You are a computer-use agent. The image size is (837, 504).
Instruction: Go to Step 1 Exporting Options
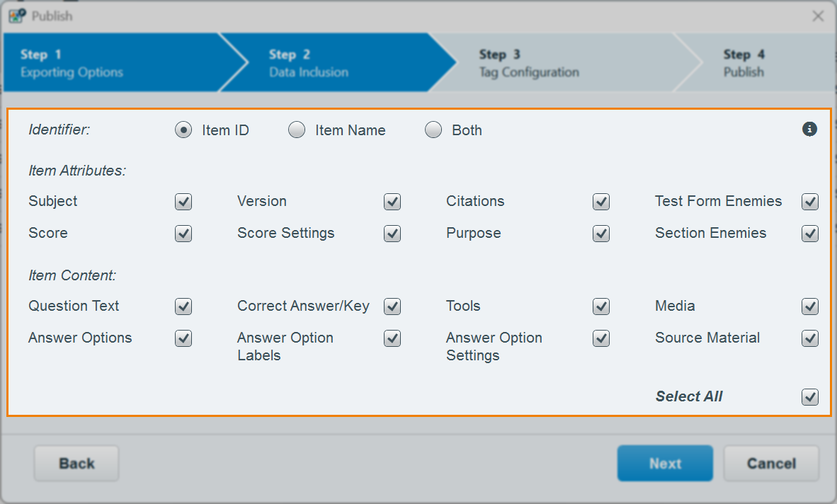tap(106, 63)
